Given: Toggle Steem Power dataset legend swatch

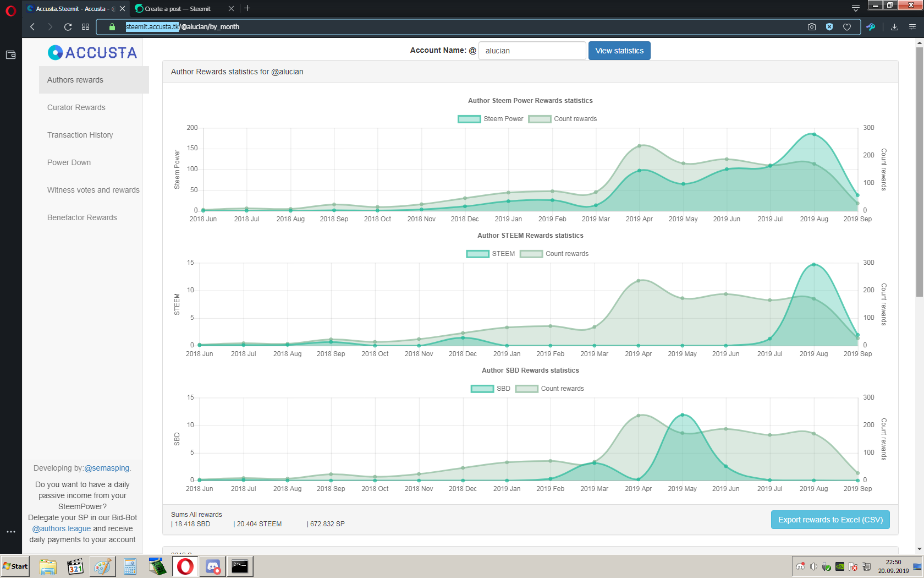Looking at the screenshot, I should [469, 119].
